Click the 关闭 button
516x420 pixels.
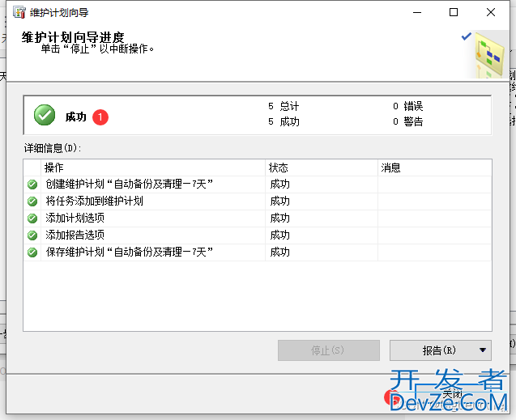(452, 394)
